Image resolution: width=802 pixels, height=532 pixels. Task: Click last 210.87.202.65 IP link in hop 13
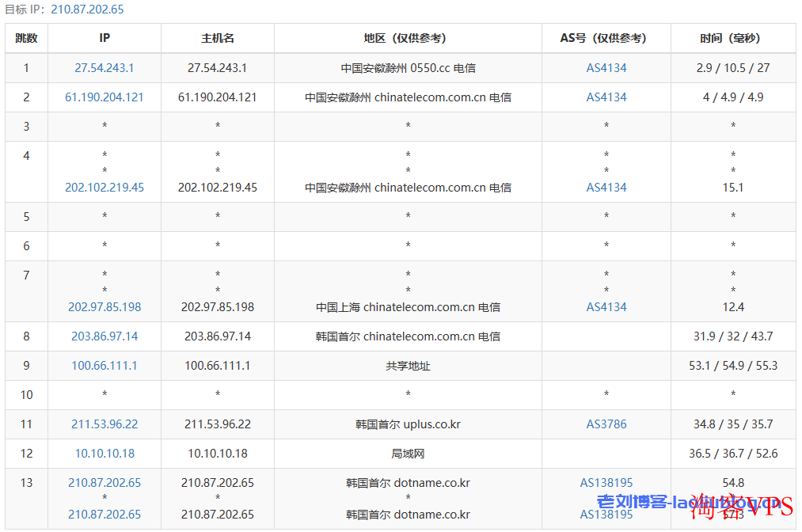point(105,514)
